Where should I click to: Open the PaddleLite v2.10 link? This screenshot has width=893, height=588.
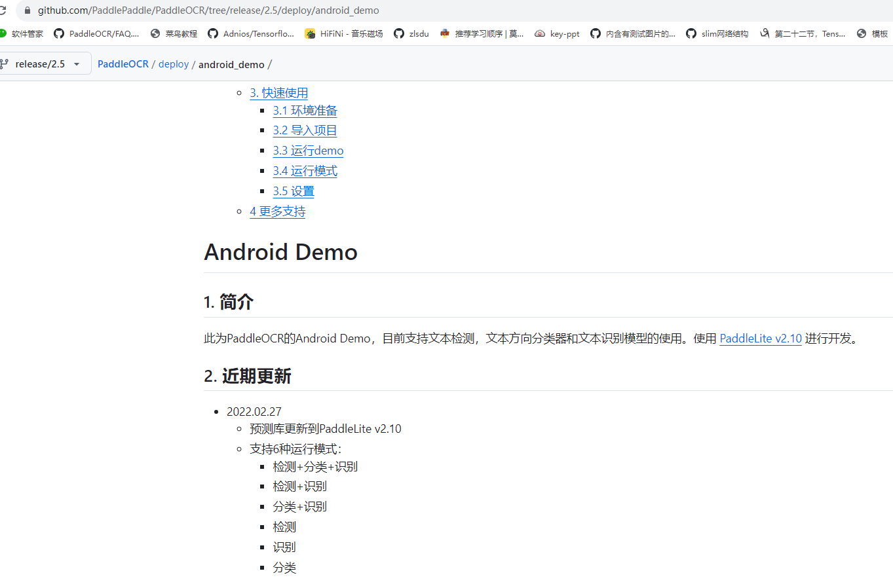pyautogui.click(x=761, y=339)
